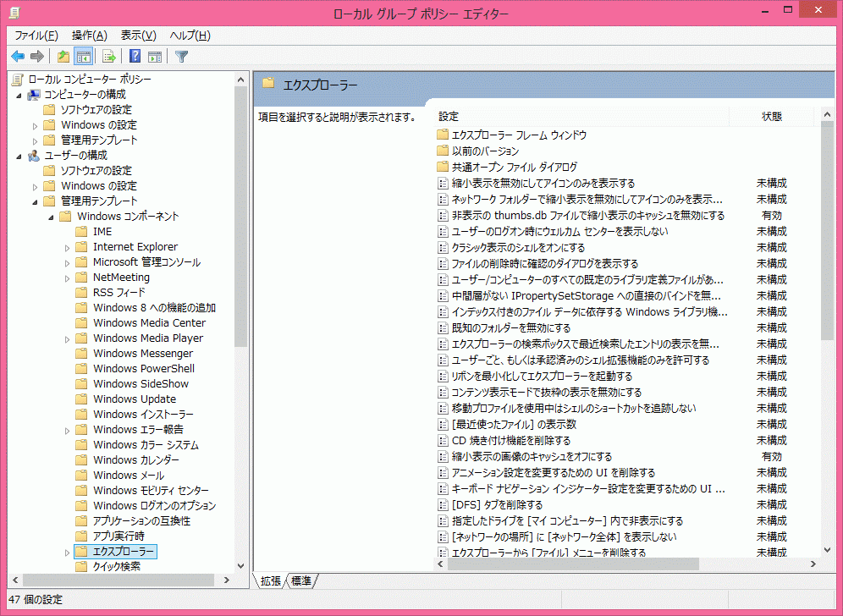Screen dimensions: 843x616
Task: Expand the Microsoft 管理コンソール node
Action: 67,263
